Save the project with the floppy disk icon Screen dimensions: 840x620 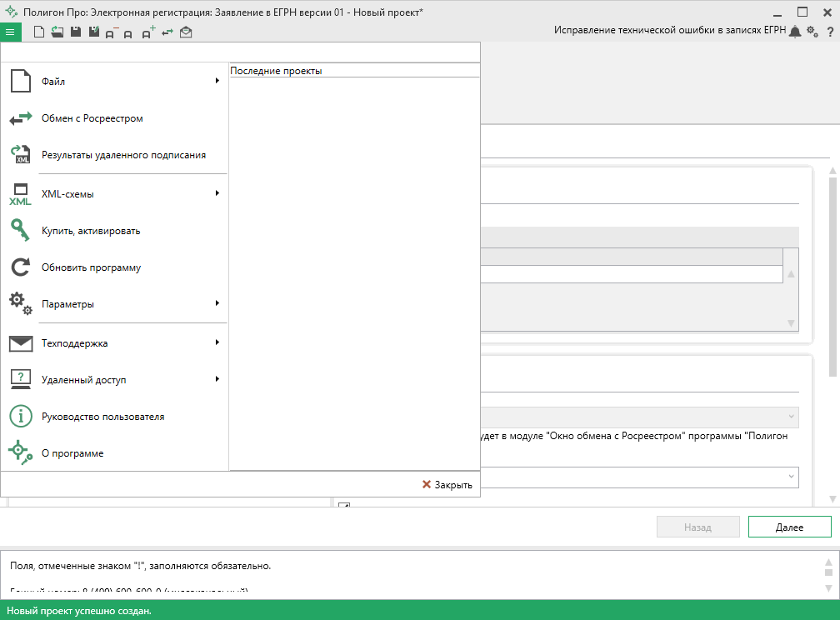76,32
